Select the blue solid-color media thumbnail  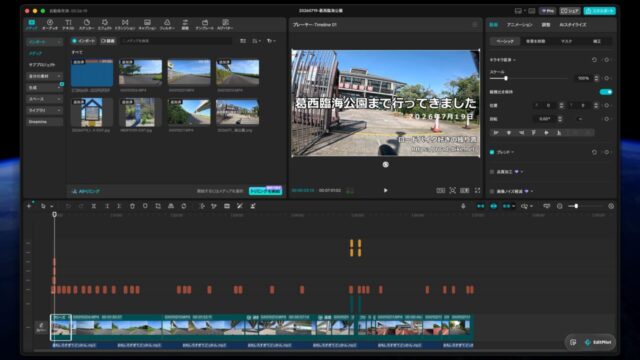click(x=92, y=73)
